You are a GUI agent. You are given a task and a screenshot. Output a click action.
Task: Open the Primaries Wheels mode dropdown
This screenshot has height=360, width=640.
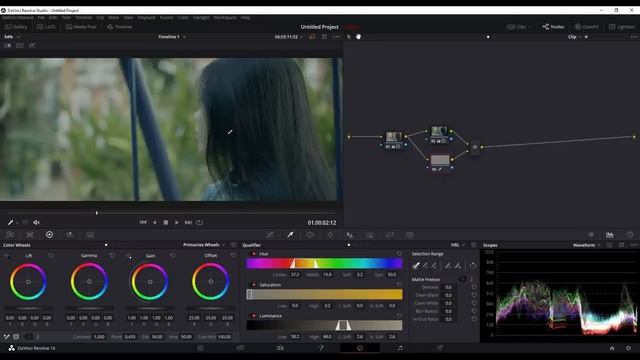[204, 245]
